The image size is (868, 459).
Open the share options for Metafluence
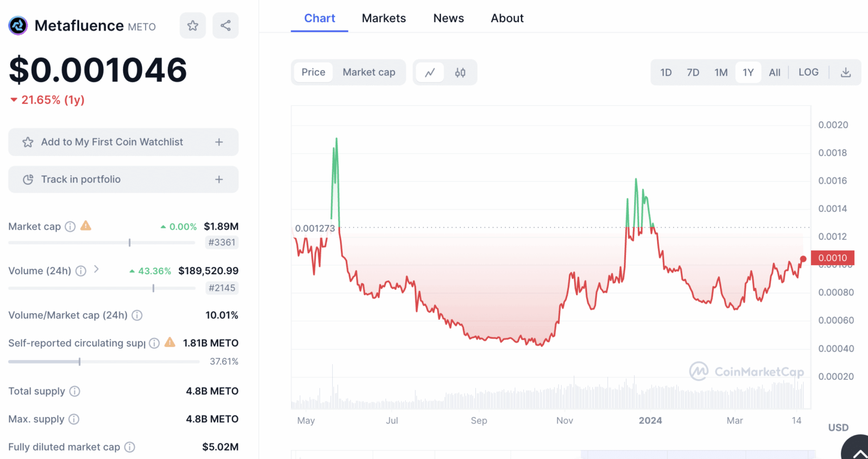225,25
